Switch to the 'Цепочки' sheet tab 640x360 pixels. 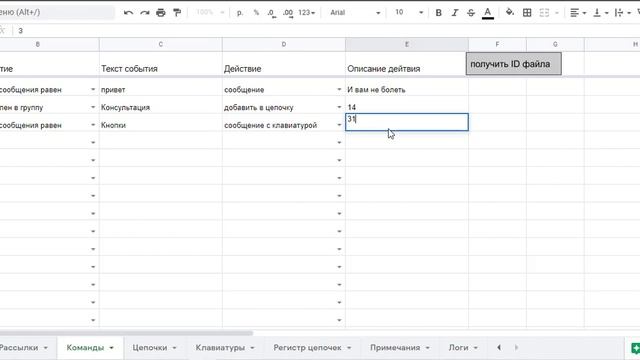coord(154,348)
